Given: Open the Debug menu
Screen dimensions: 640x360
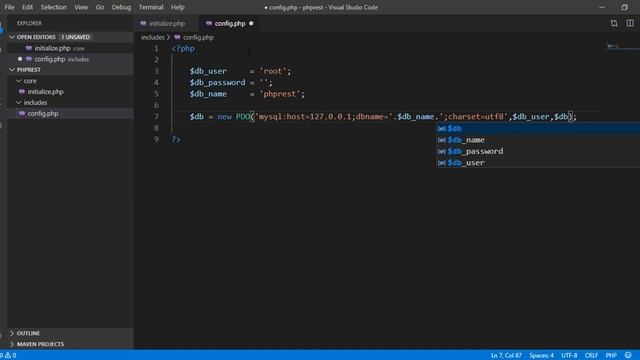Looking at the screenshot, I should (121, 7).
